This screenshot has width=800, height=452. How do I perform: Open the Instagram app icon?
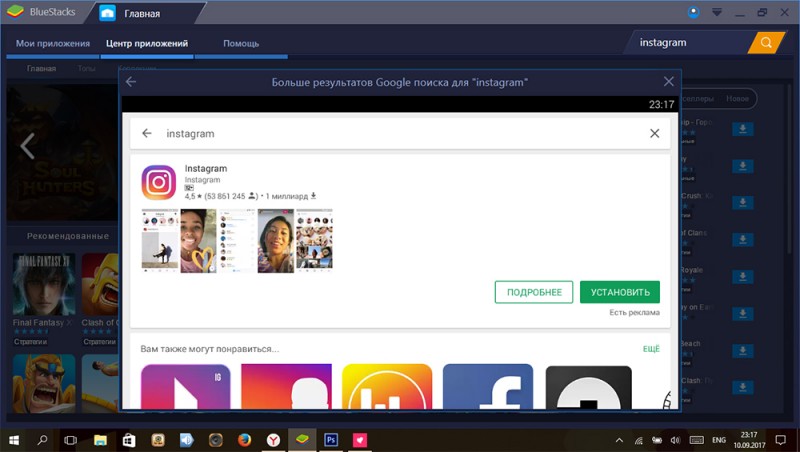159,182
